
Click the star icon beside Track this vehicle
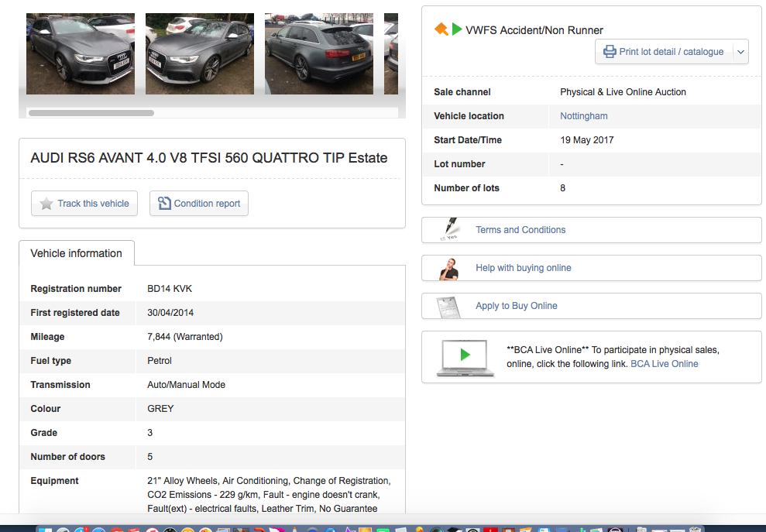[x=46, y=204]
